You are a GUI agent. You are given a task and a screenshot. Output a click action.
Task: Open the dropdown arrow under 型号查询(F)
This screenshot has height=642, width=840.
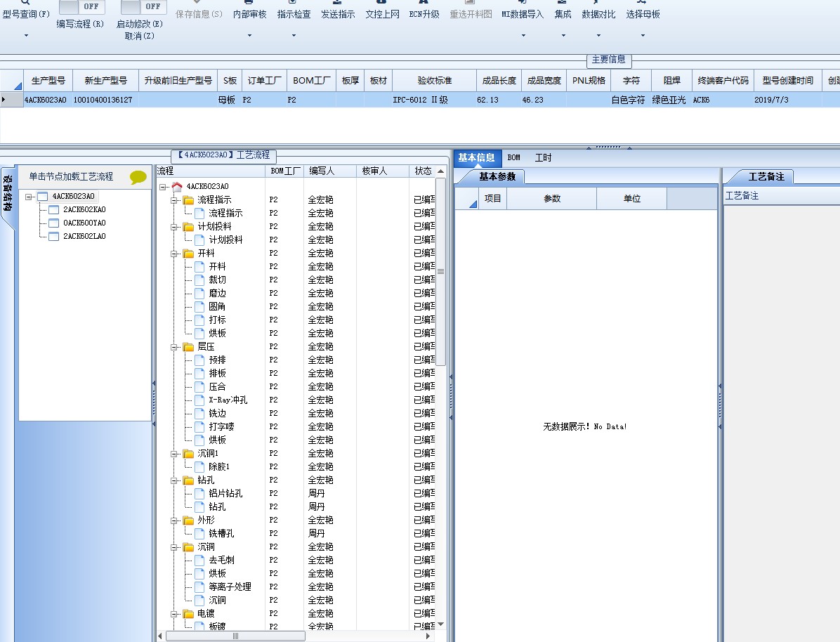click(26, 36)
